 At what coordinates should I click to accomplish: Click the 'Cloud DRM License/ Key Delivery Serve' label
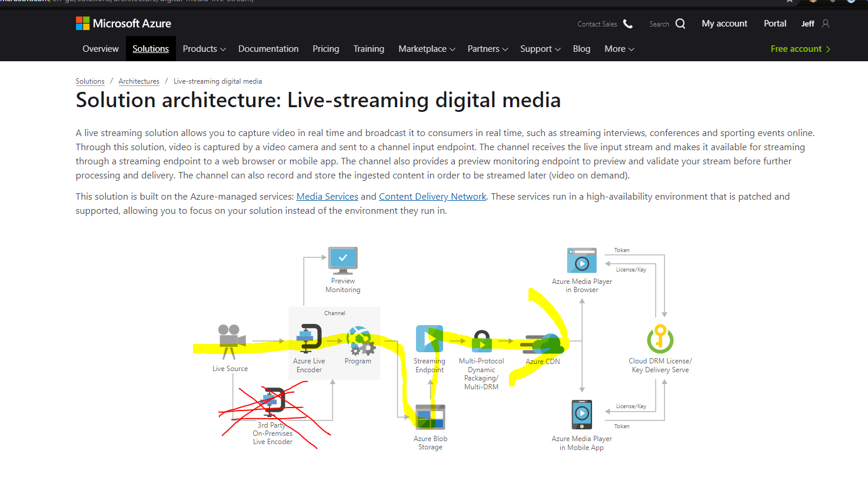pyautogui.click(x=660, y=365)
